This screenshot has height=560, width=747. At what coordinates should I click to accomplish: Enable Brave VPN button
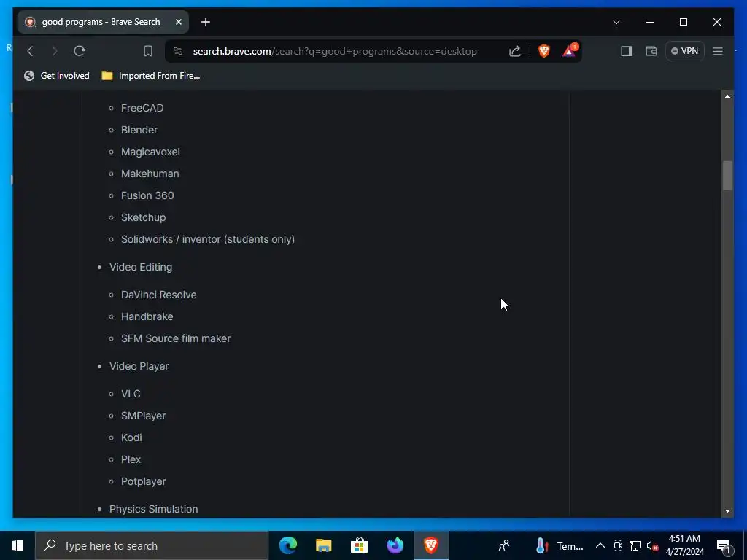pyautogui.click(x=684, y=51)
